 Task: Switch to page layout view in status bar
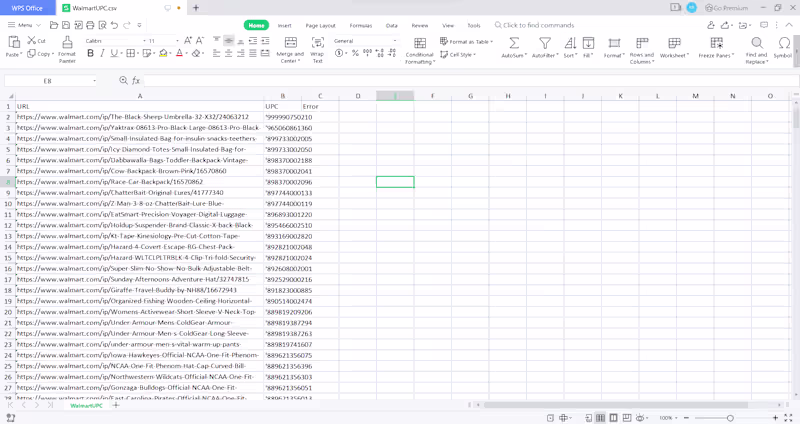click(613, 418)
